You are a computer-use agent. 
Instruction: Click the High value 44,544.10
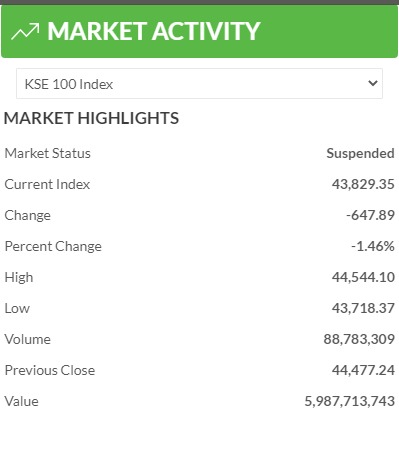pos(363,277)
